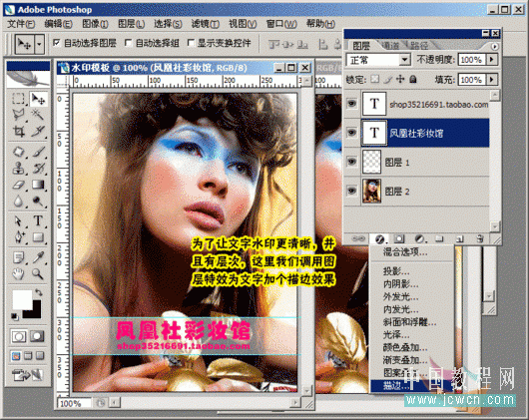Open 不透明度 opacity slider arrow

pyautogui.click(x=491, y=60)
